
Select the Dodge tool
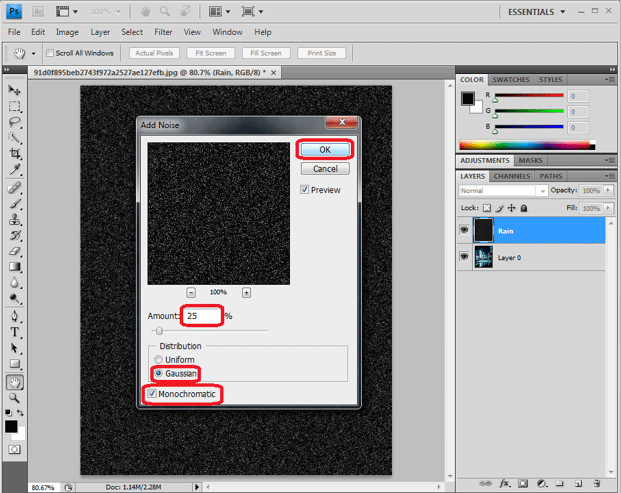15,299
